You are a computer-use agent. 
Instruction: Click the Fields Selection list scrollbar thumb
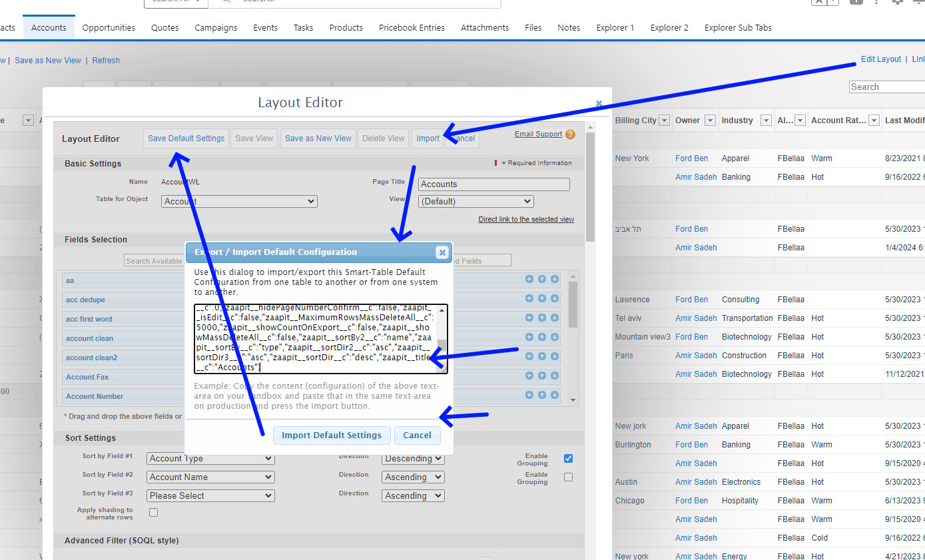[x=573, y=304]
